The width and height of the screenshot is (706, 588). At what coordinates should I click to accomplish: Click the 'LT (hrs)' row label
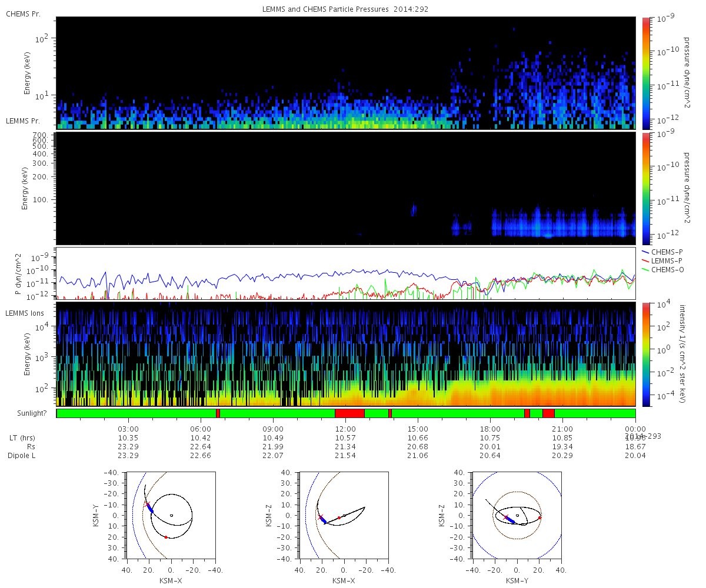[22, 438]
